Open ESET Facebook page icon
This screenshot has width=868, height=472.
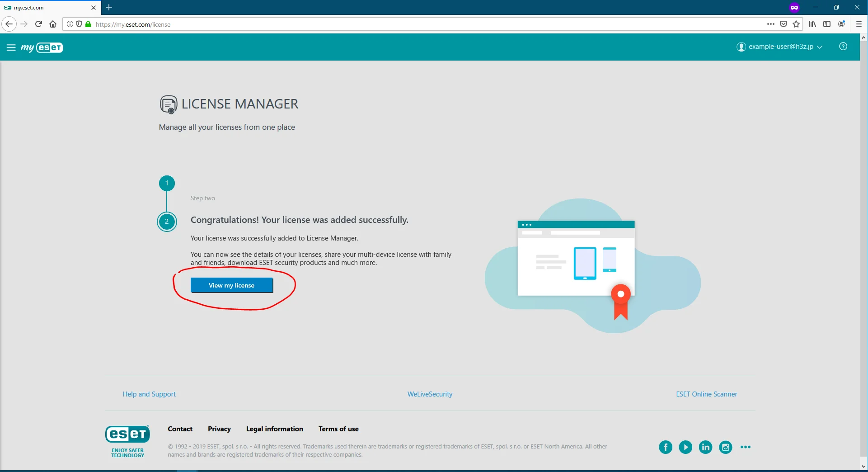tap(665, 447)
